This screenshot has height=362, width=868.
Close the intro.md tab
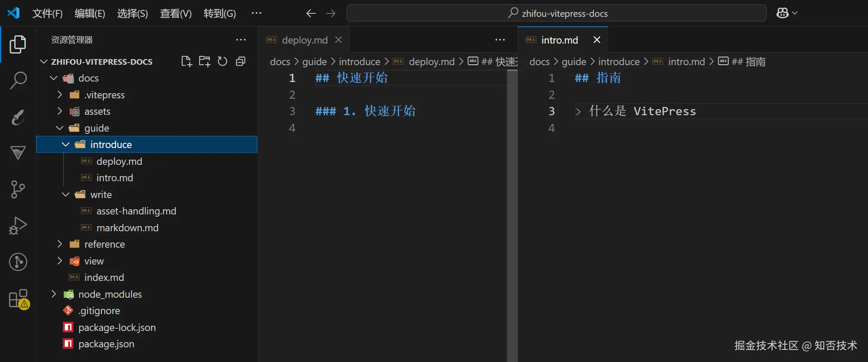tap(597, 40)
